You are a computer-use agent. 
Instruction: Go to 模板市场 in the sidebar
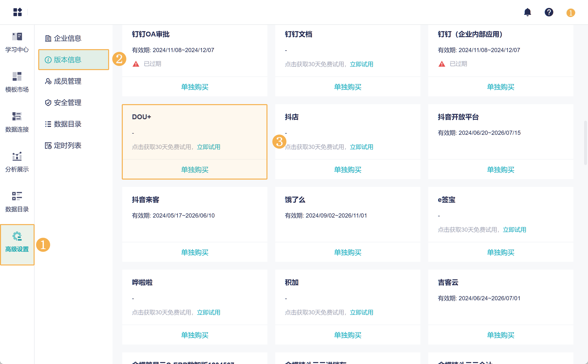click(17, 82)
